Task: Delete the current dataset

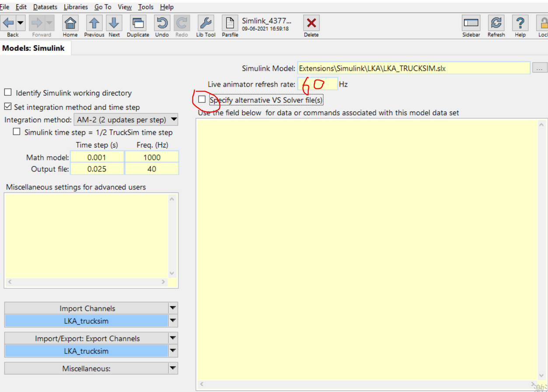Action: (311, 23)
